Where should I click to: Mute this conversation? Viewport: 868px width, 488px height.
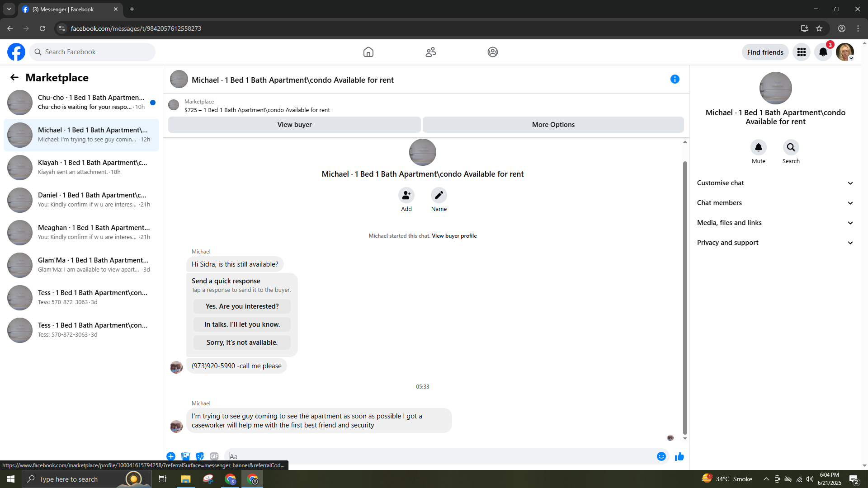758,147
